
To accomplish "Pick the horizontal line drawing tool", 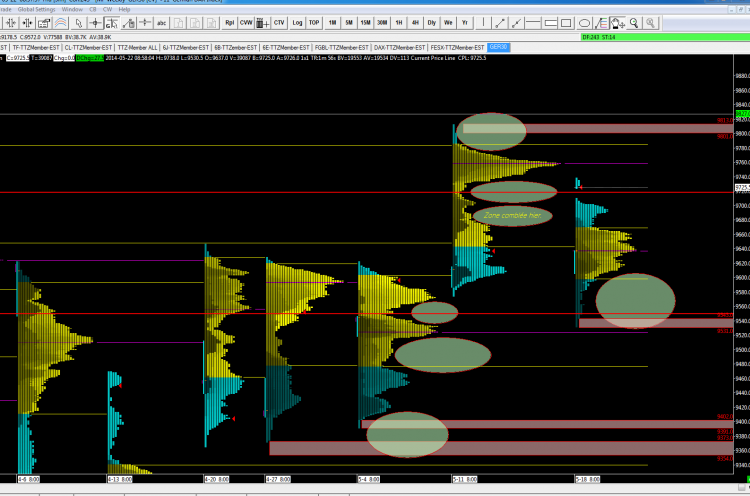I will [x=533, y=23].
